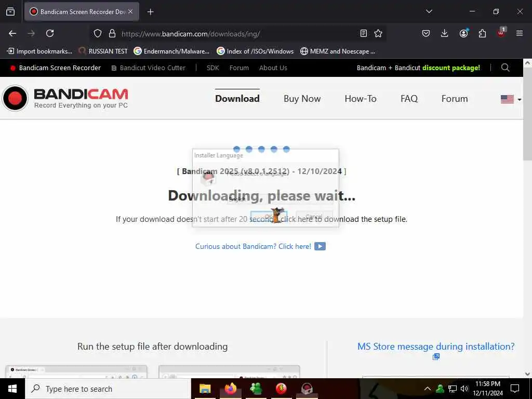Image resolution: width=532 pixels, height=399 pixels.
Task: Open the Windows Start menu
Action: 12,389
